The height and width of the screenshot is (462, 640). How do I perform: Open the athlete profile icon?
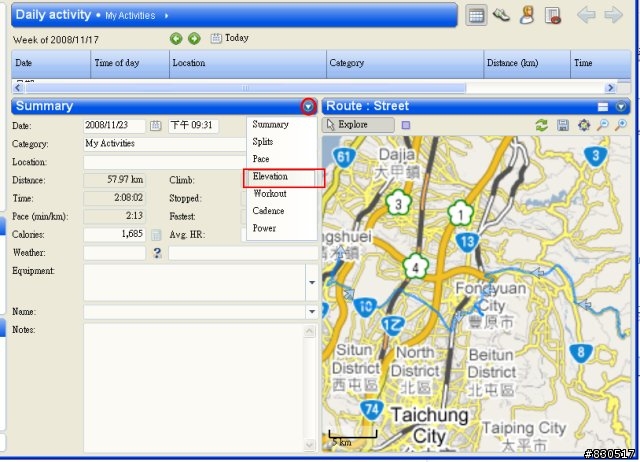(x=527, y=15)
